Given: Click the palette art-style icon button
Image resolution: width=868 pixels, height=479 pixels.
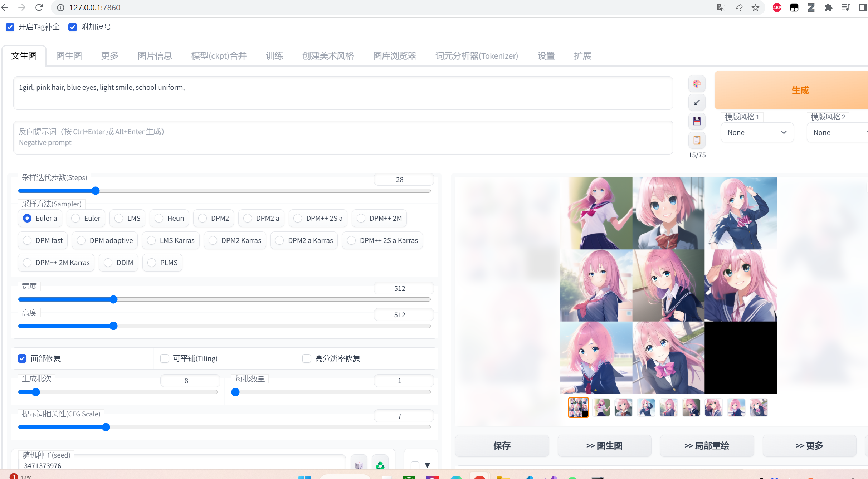Looking at the screenshot, I should (x=697, y=84).
